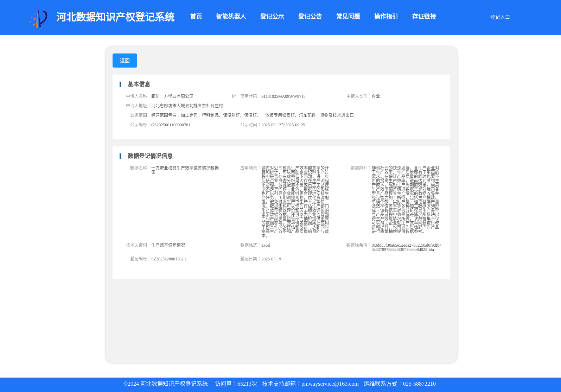Screen dimensions: 561x392
Task: Click the 返回 button
Action: click(x=125, y=61)
